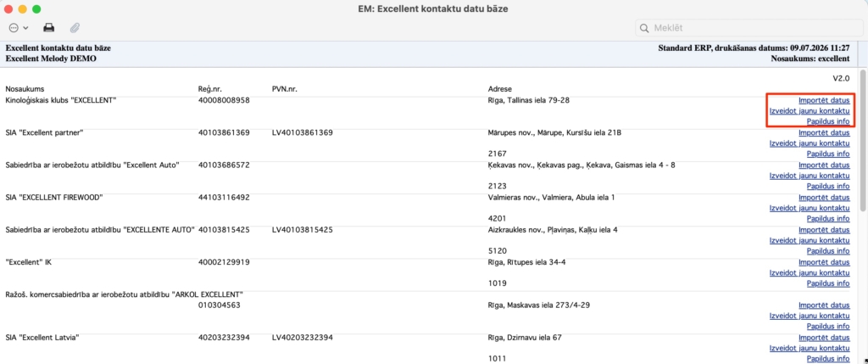Click address Valmiera, Abula iela 1
Viewport: 868px width, 364px height.
(x=551, y=197)
